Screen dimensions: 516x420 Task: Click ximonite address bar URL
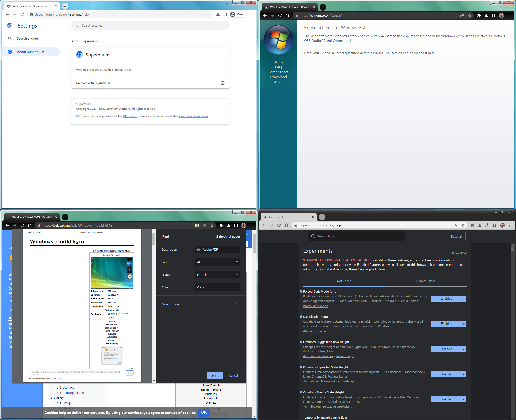tap(321, 15)
